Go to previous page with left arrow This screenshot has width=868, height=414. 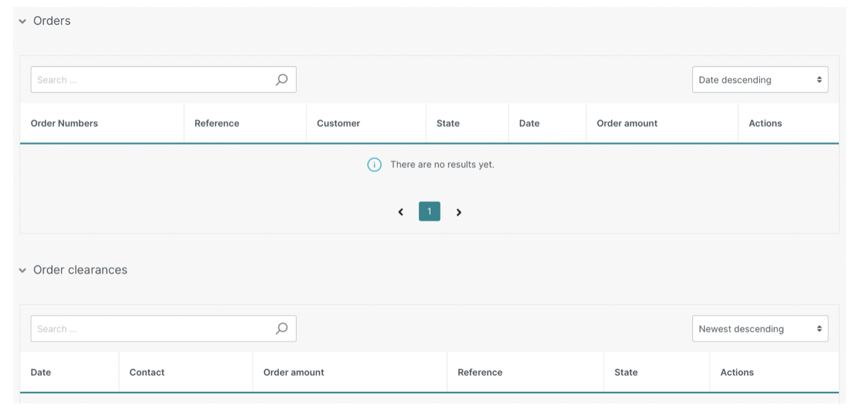(401, 212)
